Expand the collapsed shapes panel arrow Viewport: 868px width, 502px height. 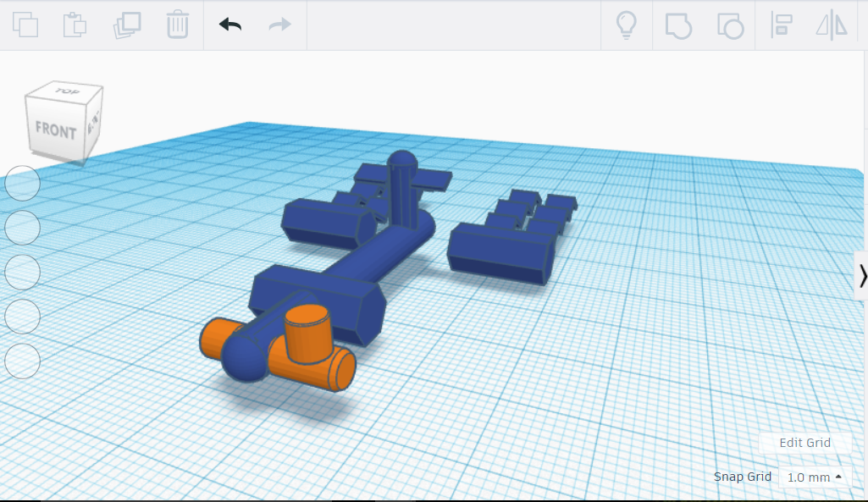click(862, 276)
